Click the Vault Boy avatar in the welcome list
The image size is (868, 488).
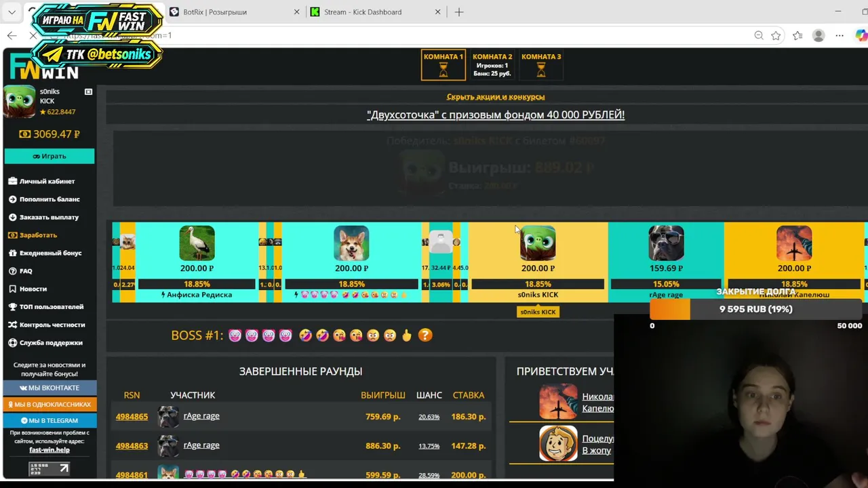(x=558, y=444)
